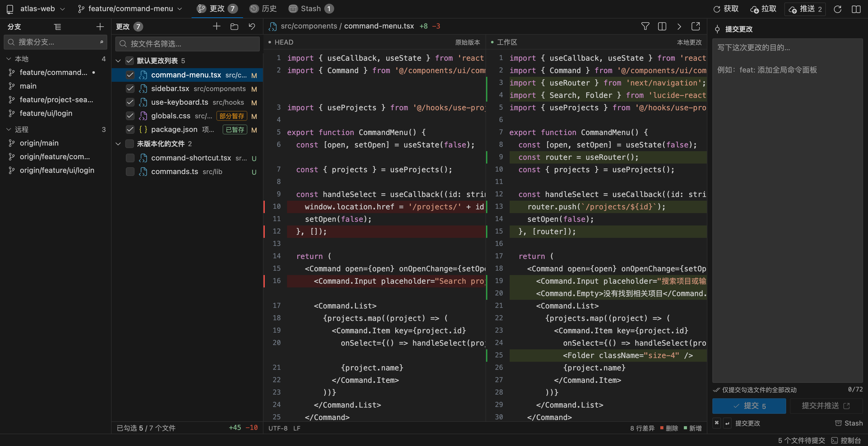The width and height of the screenshot is (868, 446).
Task: Collapse the 本地 branches section
Action: [x=9, y=59]
